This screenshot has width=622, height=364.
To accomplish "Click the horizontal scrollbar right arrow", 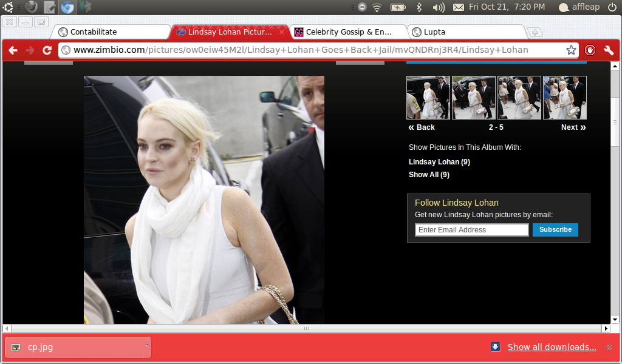I will [x=606, y=328].
